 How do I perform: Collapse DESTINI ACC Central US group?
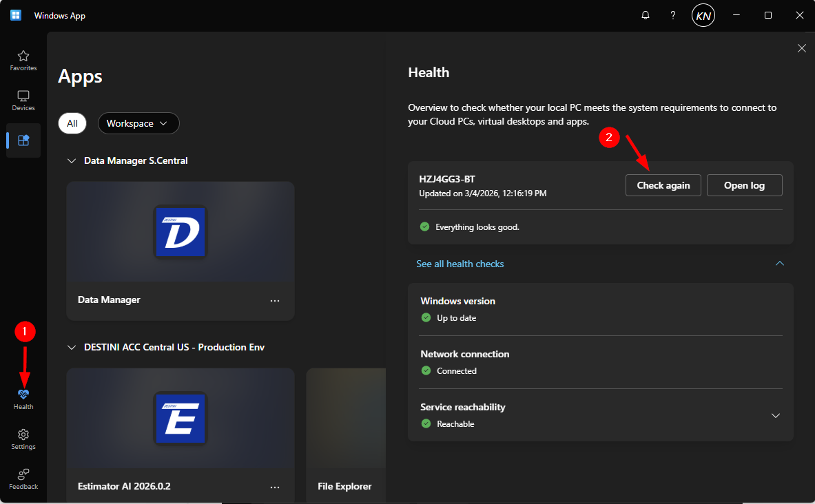(x=71, y=348)
